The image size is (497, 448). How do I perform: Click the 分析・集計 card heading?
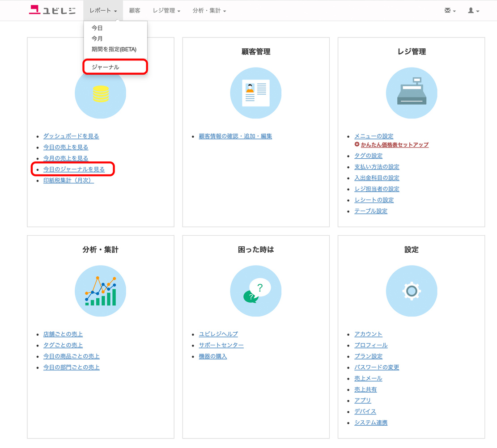click(101, 249)
